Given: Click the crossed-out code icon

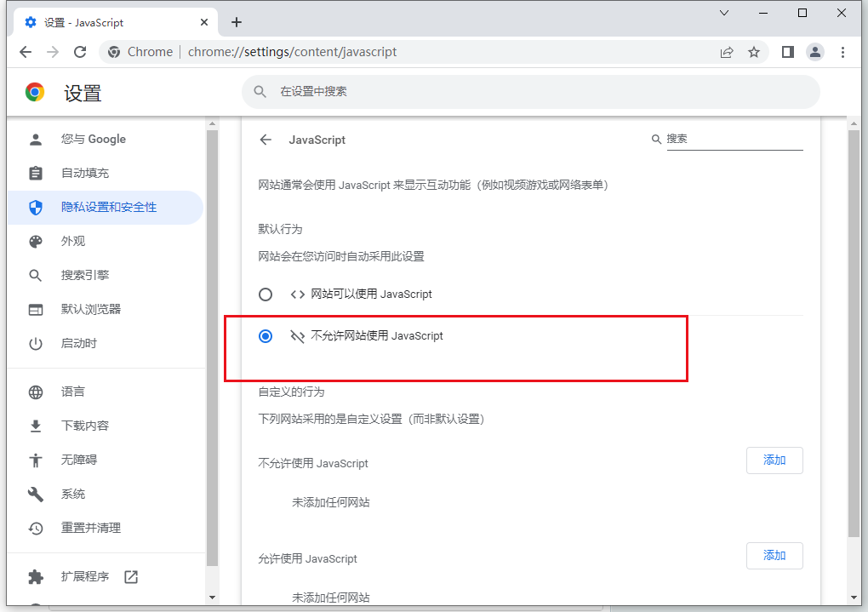Looking at the screenshot, I should pyautogui.click(x=298, y=336).
